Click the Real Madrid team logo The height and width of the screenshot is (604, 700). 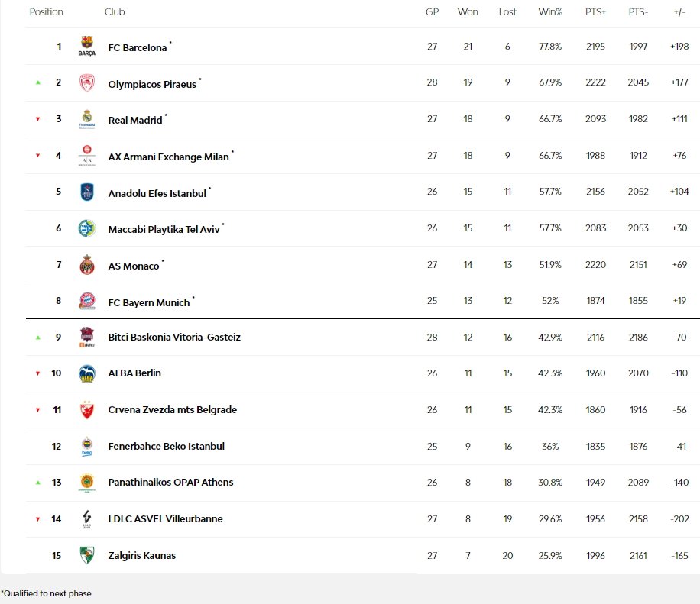87,119
